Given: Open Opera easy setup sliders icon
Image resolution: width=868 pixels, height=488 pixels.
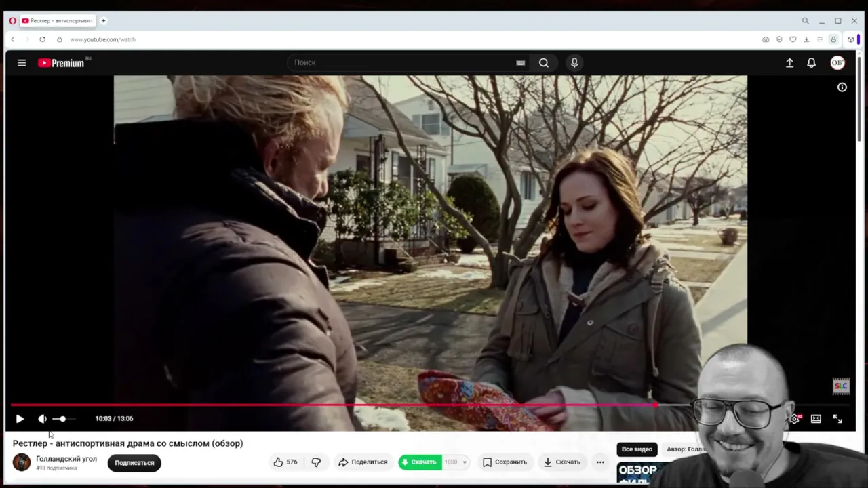Looking at the screenshot, I should tap(820, 39).
